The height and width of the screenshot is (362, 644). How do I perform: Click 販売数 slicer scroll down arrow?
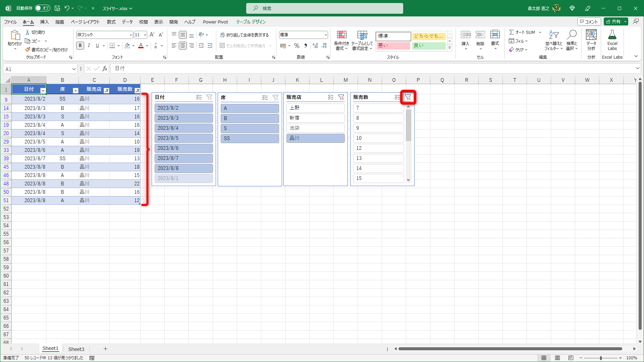point(408,180)
